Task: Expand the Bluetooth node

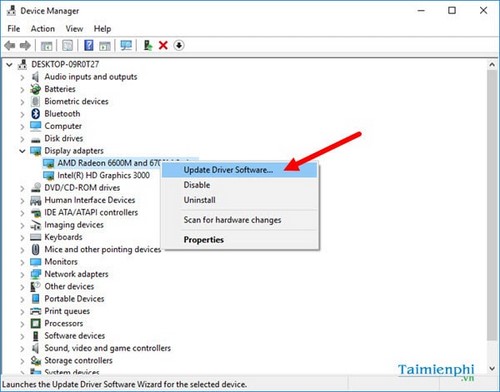Action: [x=22, y=114]
